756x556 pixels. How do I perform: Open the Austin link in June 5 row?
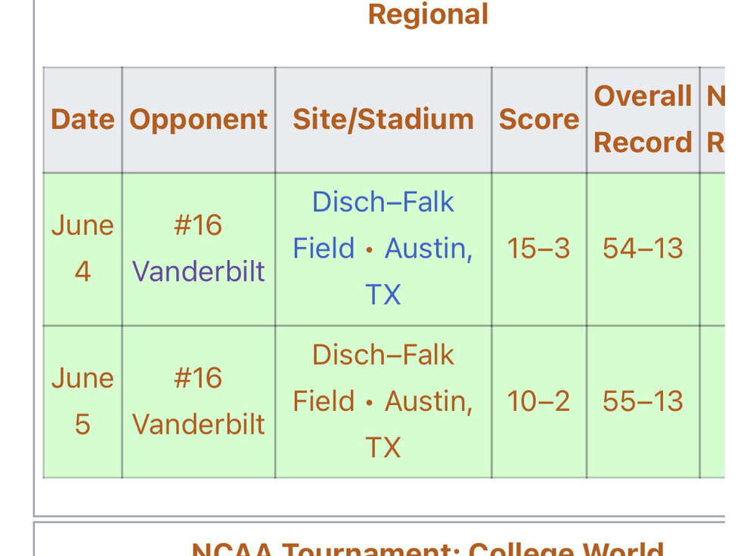(428, 401)
